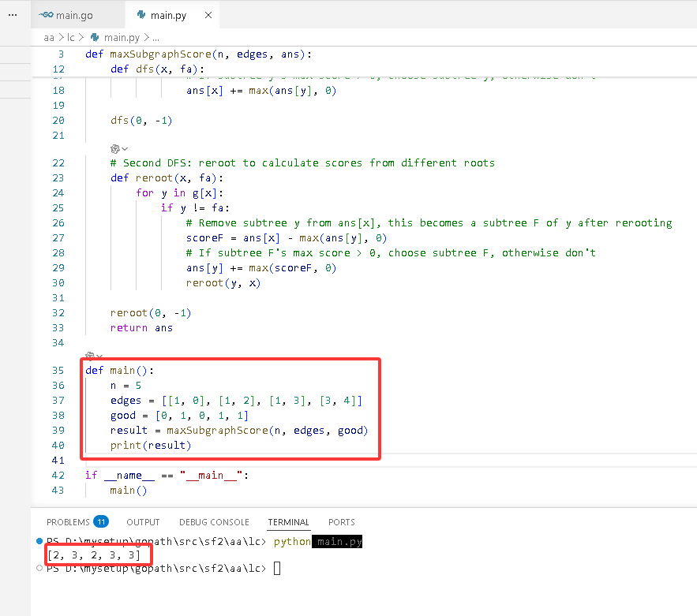This screenshot has height=616, width=697.
Task: Click 'def reroot(x, fa):' on line 23
Action: tap(167, 178)
